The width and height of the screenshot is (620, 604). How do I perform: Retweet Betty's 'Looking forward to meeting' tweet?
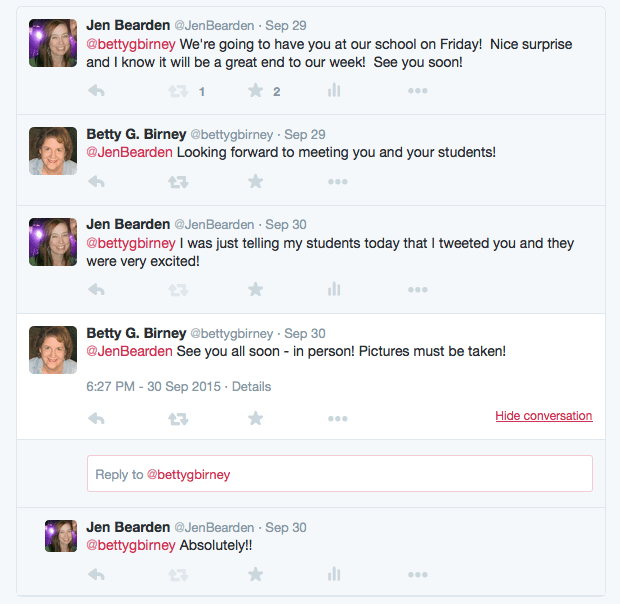178,182
